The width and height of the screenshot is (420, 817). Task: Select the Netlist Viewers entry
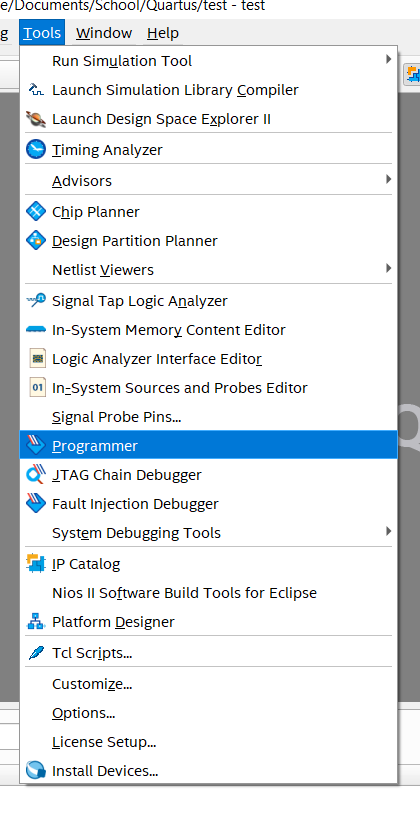click(208, 270)
